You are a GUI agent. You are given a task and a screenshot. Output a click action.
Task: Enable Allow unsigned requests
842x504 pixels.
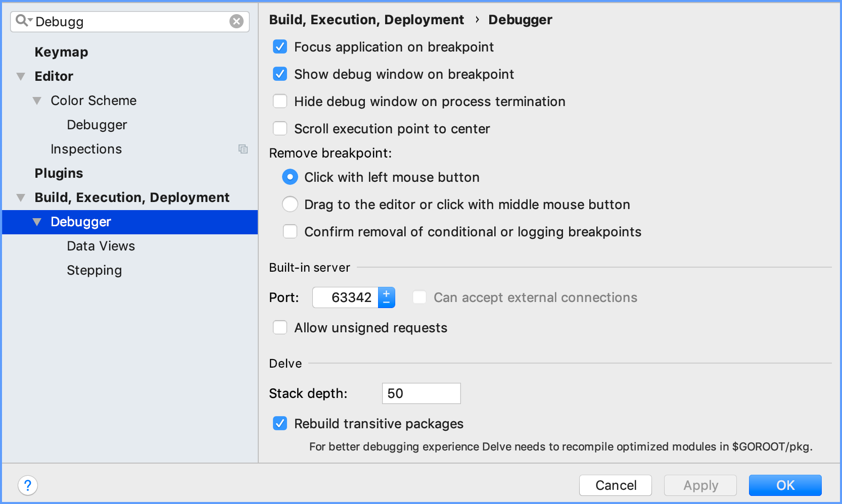coord(280,328)
